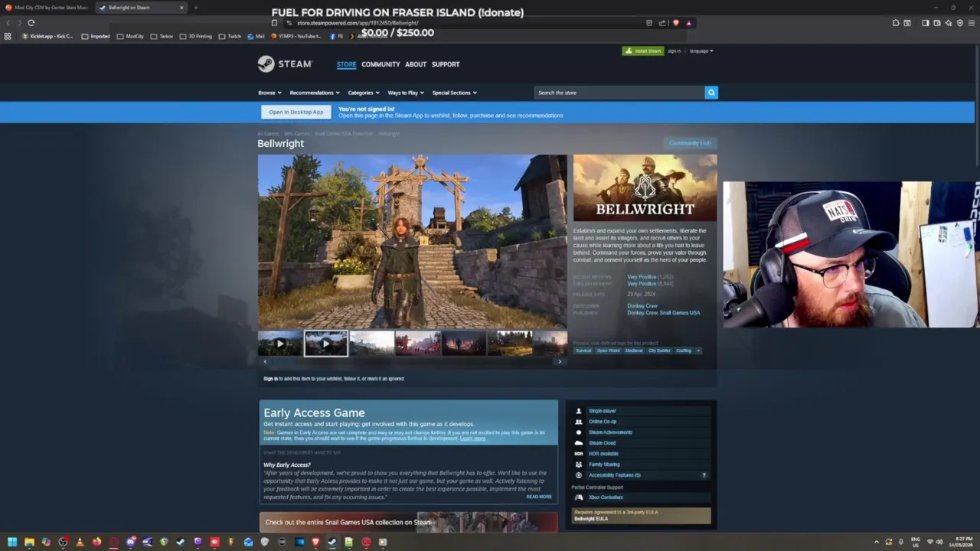The width and height of the screenshot is (980, 551).
Task: Click the browser address bar URL
Action: pyautogui.click(x=358, y=23)
